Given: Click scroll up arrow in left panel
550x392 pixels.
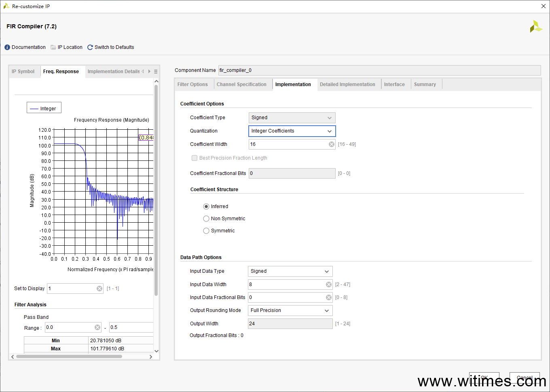Looking at the screenshot, I should pos(157,81).
